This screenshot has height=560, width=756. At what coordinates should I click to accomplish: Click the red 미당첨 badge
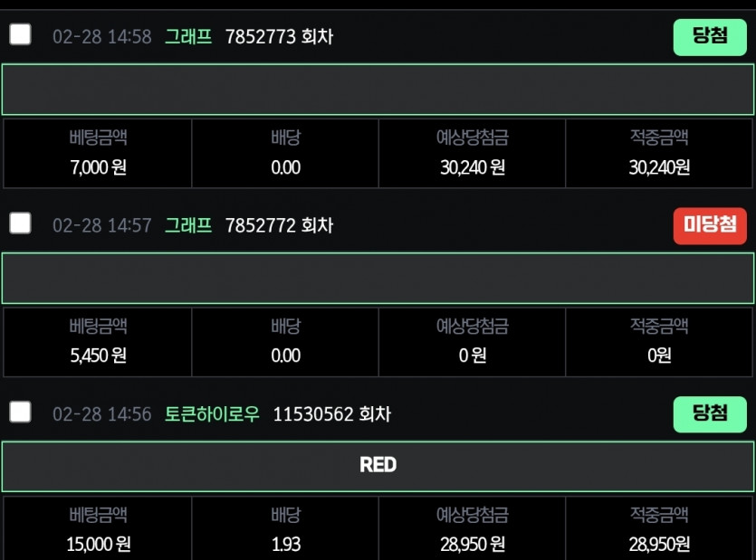pyautogui.click(x=710, y=226)
